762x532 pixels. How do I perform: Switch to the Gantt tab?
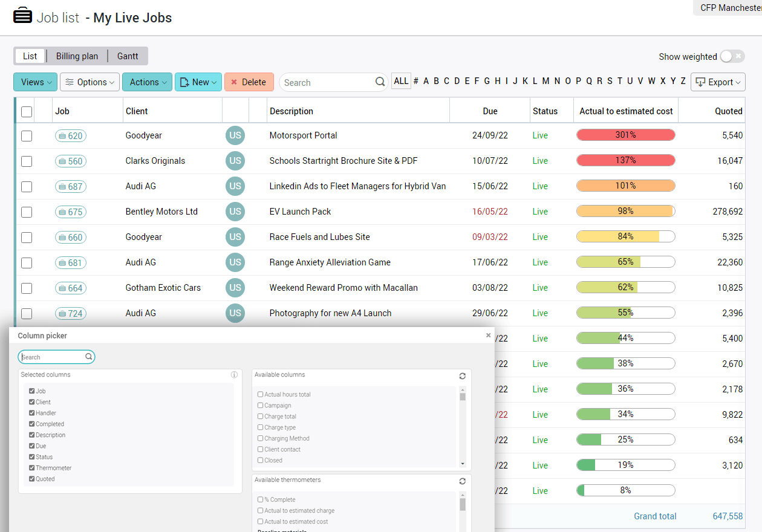(128, 56)
